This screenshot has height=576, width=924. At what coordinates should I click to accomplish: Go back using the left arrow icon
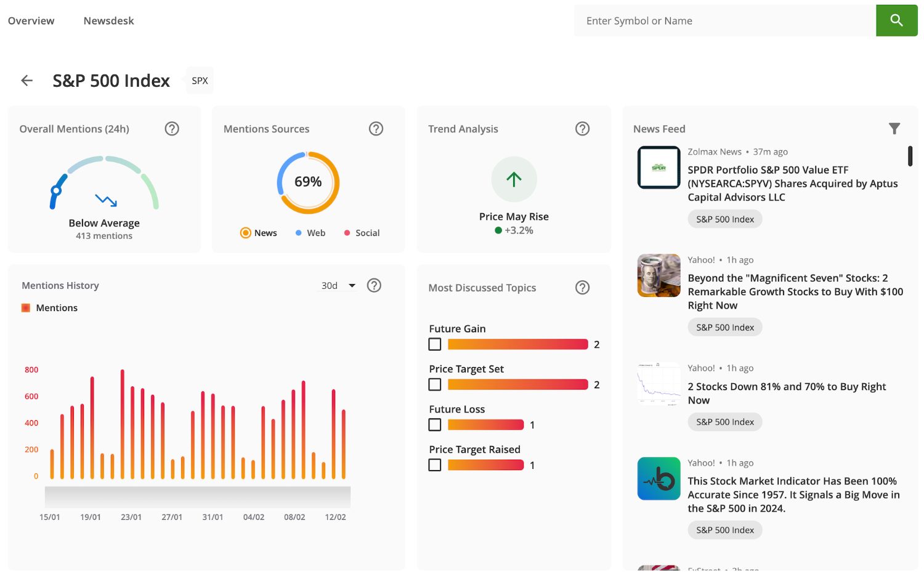tap(27, 81)
